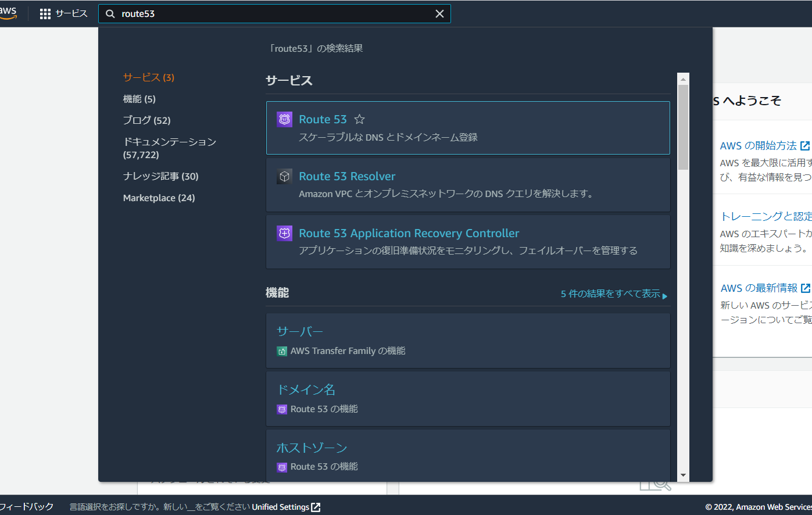Screen dimensions: 812x515
Task: Click external link icon next to AWS の開始方法
Action: click(805, 146)
